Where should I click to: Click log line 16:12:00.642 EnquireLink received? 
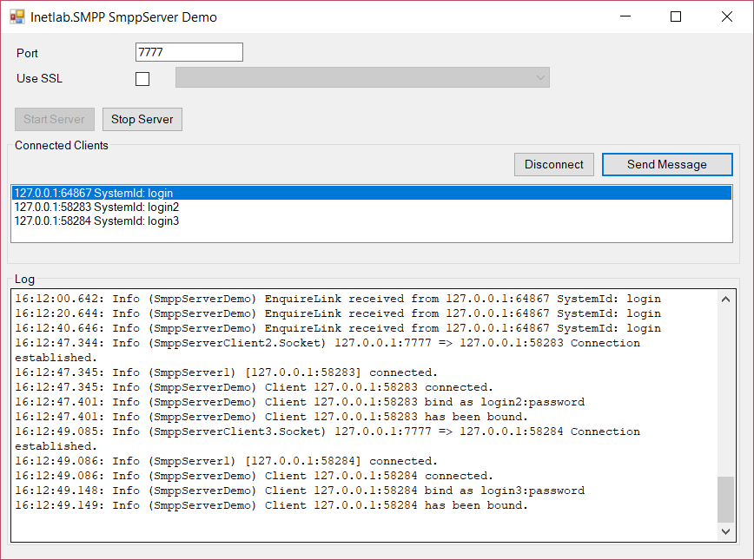pyautogui.click(x=338, y=299)
